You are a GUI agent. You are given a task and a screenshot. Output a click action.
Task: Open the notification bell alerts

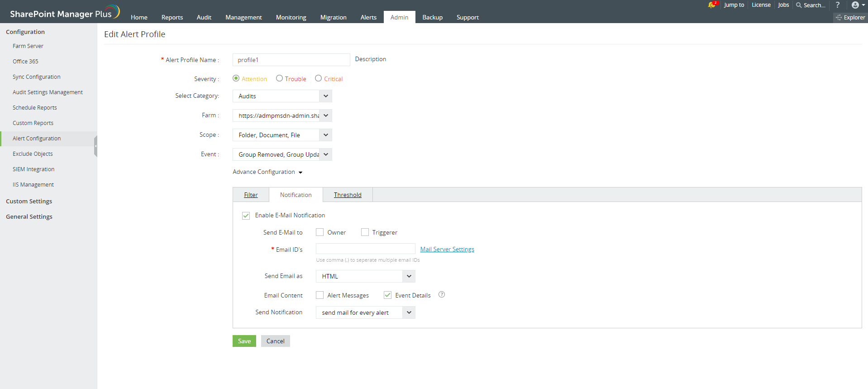[712, 5]
